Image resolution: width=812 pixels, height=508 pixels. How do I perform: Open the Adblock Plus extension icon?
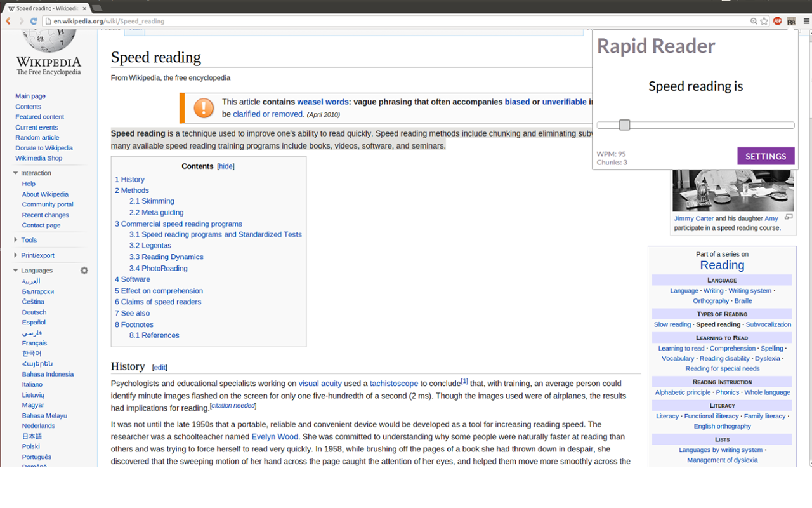(778, 21)
